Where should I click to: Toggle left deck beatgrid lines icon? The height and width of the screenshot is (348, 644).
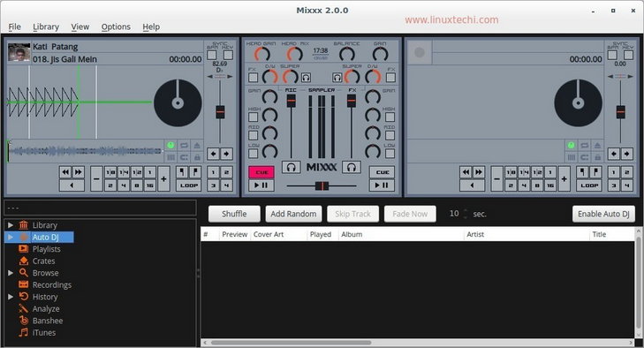tap(170, 157)
